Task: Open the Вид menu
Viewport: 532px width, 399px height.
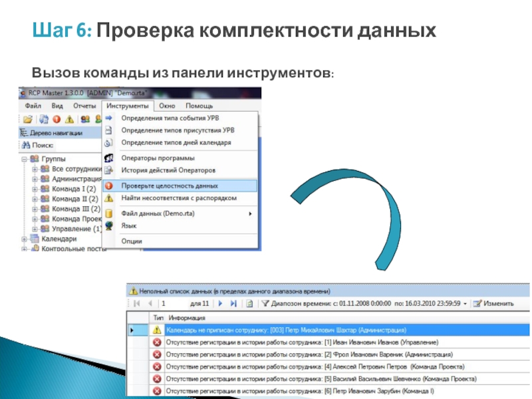Action: [x=57, y=106]
